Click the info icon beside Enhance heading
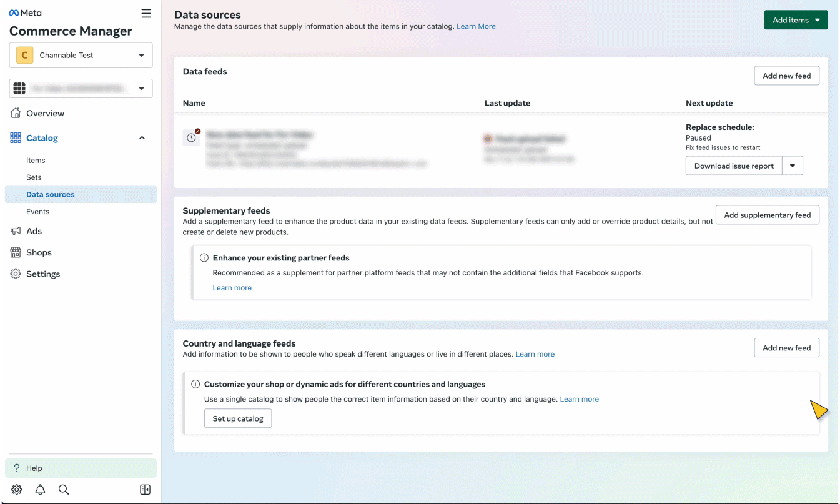 coord(204,258)
